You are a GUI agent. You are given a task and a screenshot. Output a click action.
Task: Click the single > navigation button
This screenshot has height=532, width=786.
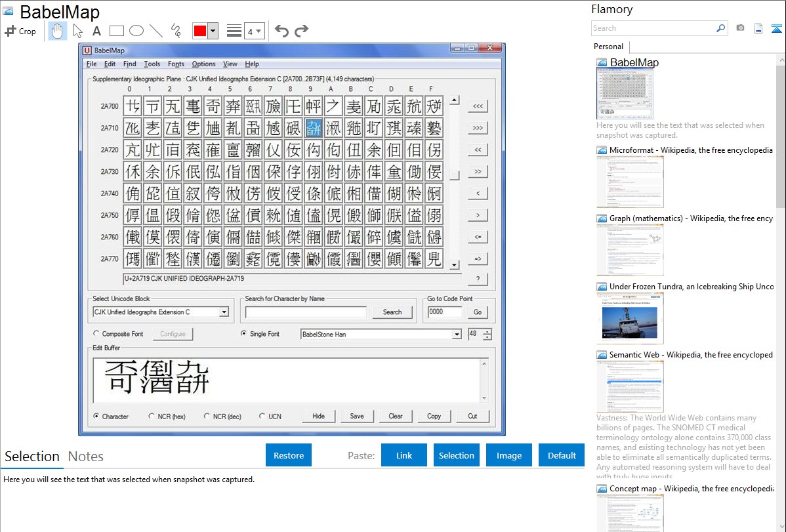tap(478, 215)
